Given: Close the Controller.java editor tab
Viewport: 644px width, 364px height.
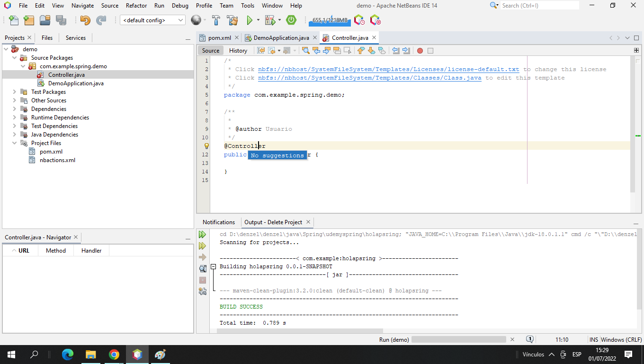Looking at the screenshot, I should [x=374, y=37].
